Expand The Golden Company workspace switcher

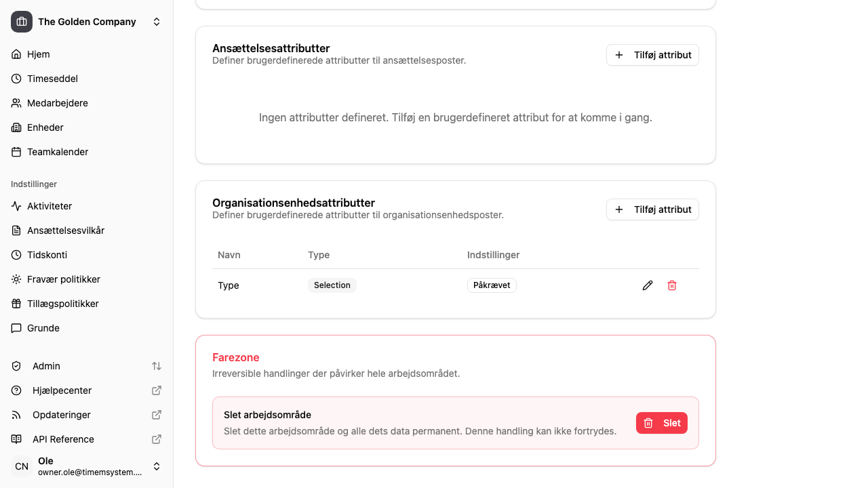(157, 21)
